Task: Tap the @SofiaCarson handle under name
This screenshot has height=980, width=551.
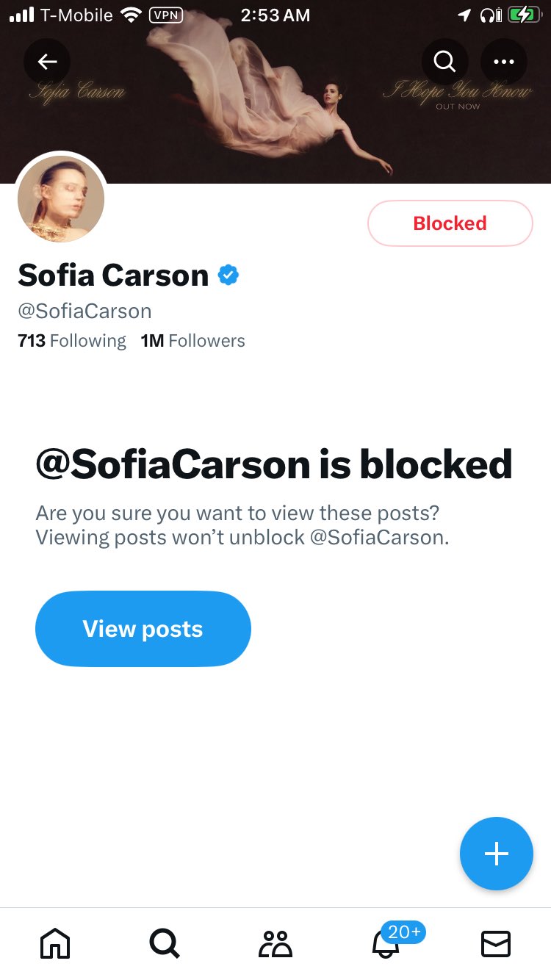Action: [84, 311]
